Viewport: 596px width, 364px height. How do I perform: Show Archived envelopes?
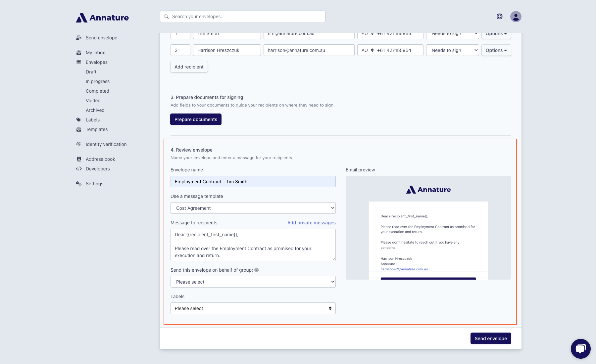point(95,110)
